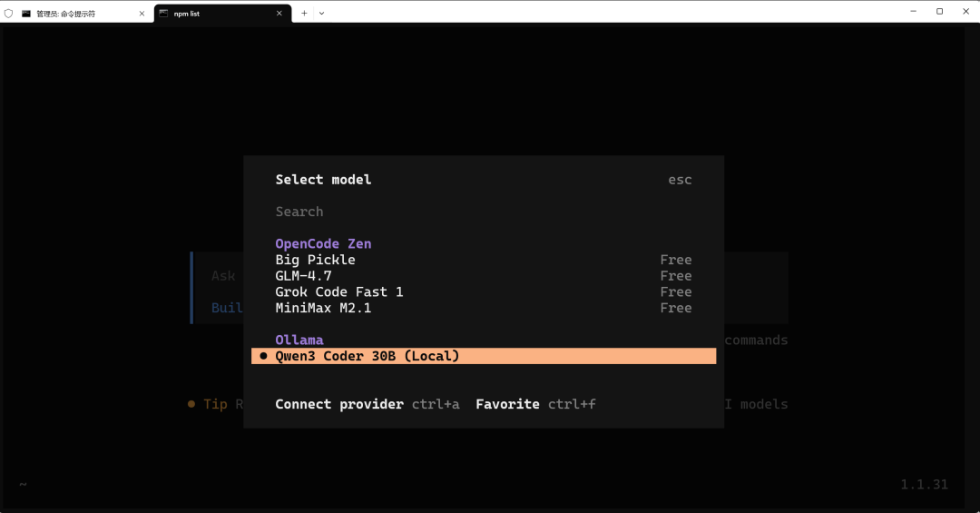Click the terminal icon on npm list tab
Image resolution: width=980 pixels, height=513 pixels.
tap(163, 14)
